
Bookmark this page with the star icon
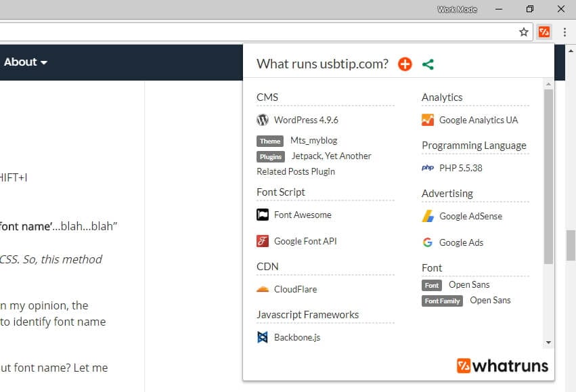(x=524, y=32)
